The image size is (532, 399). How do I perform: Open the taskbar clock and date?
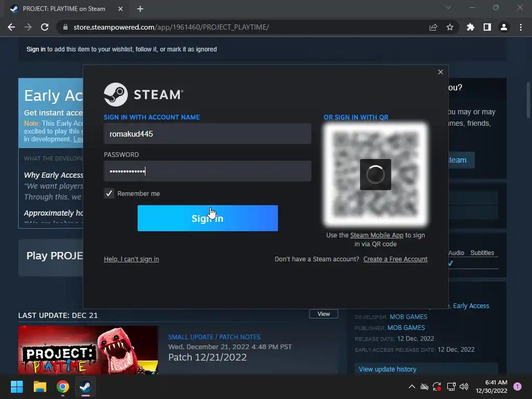coord(491,387)
